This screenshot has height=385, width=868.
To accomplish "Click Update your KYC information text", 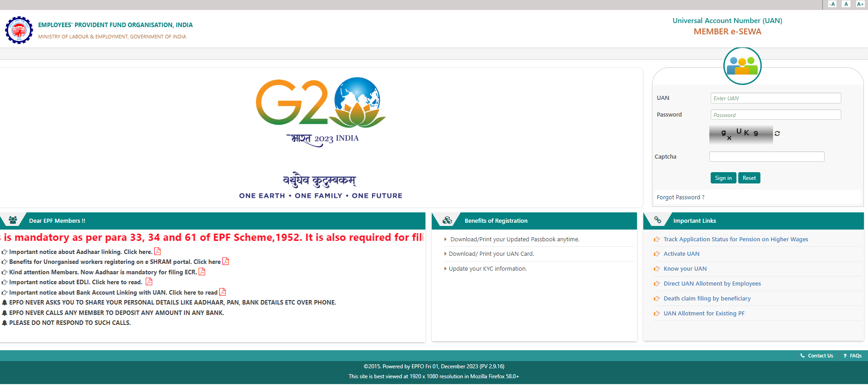I will 488,269.
